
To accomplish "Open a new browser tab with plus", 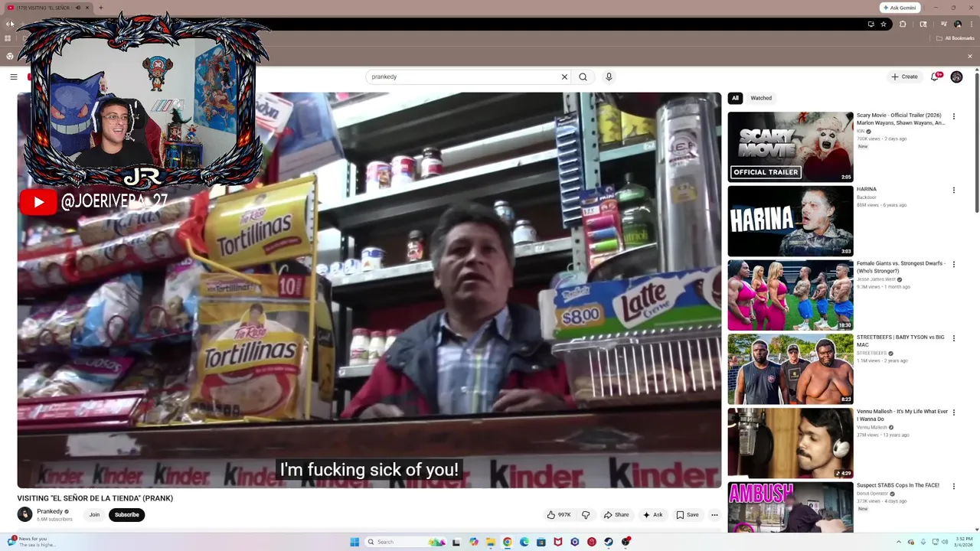I will (x=100, y=8).
